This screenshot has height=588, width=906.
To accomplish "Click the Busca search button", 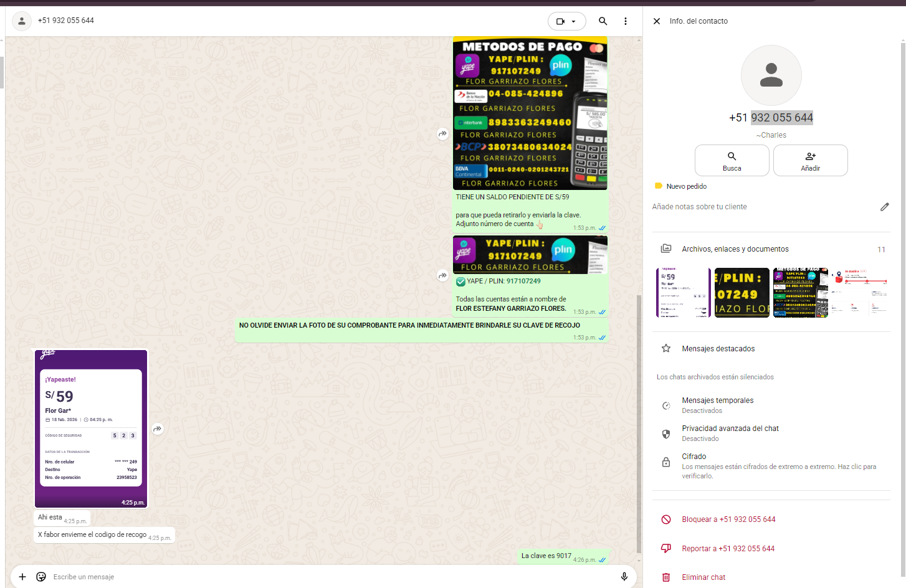I will (x=732, y=161).
